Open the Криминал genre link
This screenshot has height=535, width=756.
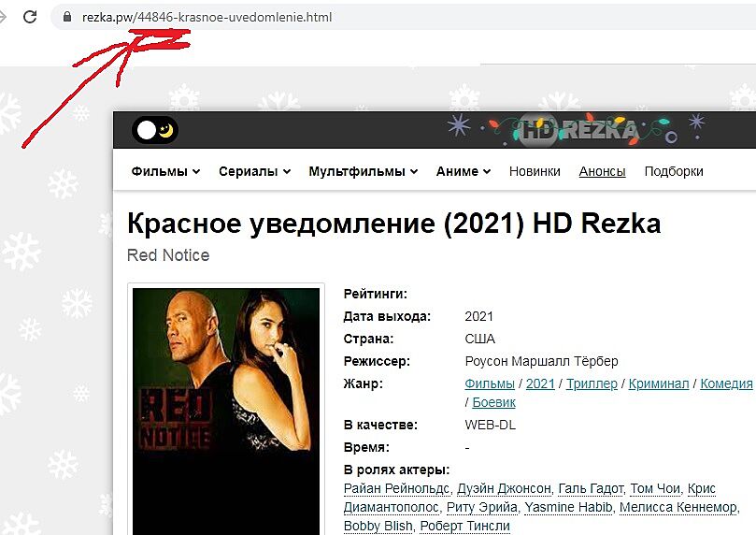pos(659,383)
